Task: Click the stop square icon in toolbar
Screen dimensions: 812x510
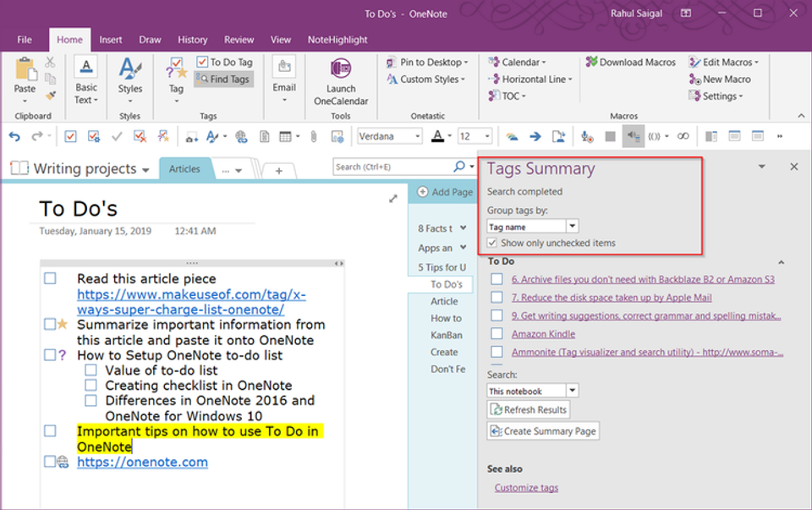Action: (610, 137)
